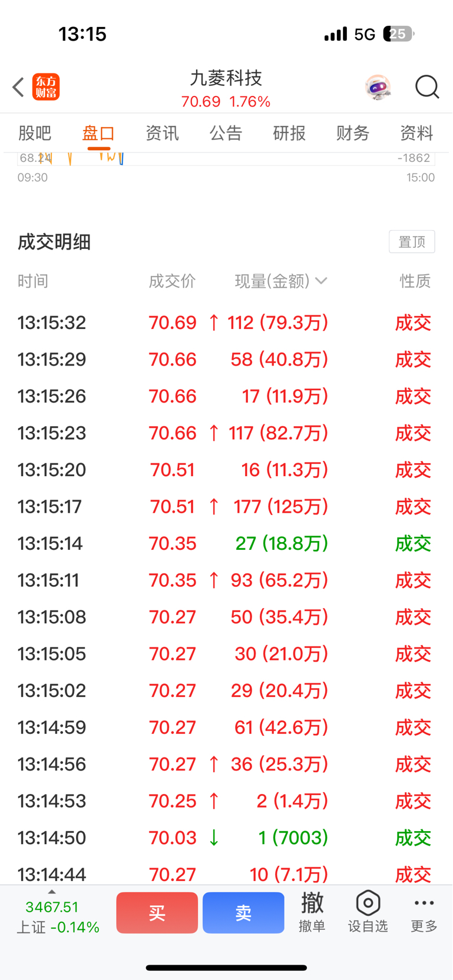Expand the 现量(金额) dropdown chevron
The image size is (453, 980).
[321, 281]
